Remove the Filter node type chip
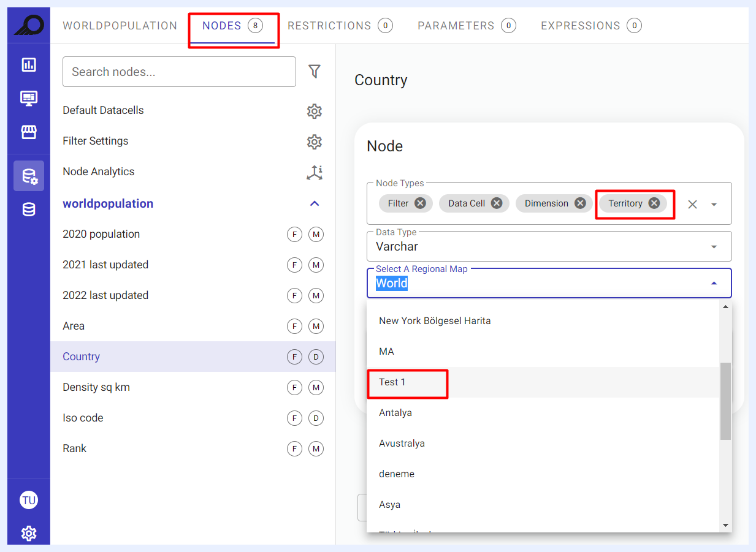This screenshot has height=552, width=756. click(x=420, y=203)
